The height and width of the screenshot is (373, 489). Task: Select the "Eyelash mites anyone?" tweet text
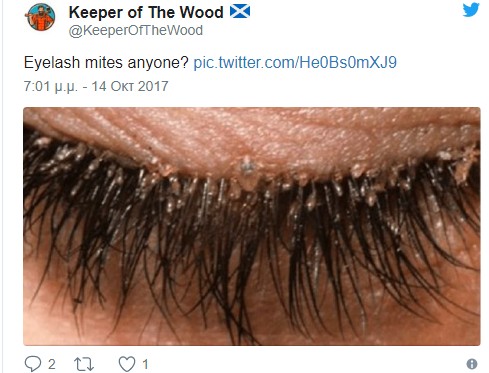[x=106, y=62]
